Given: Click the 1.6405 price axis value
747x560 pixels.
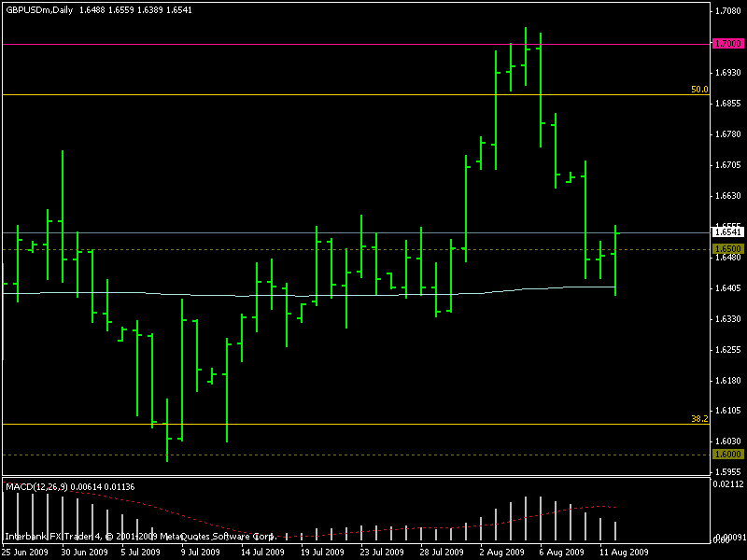Looking at the screenshot, I should [728, 288].
